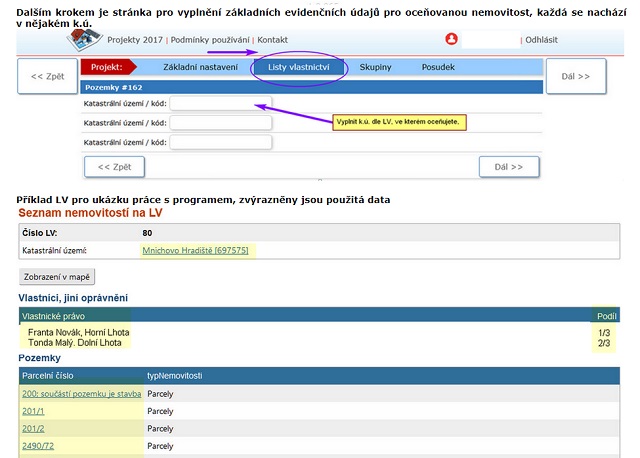
Task: Click Dál >> button below the form
Action: [509, 167]
